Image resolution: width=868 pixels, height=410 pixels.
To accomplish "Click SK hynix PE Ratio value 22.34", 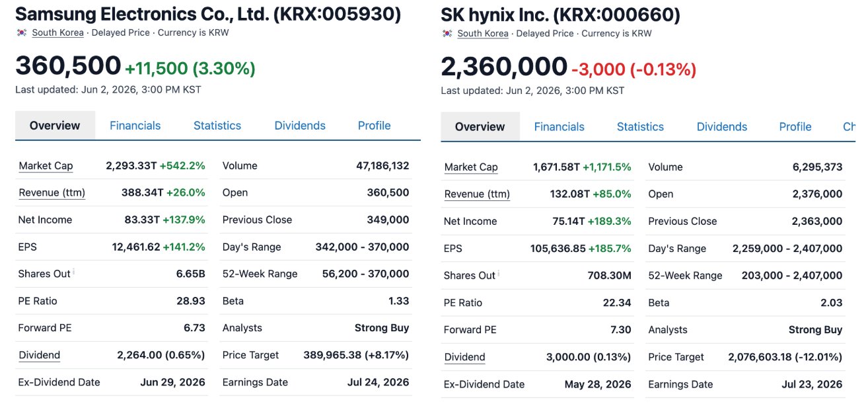I will coord(617,303).
